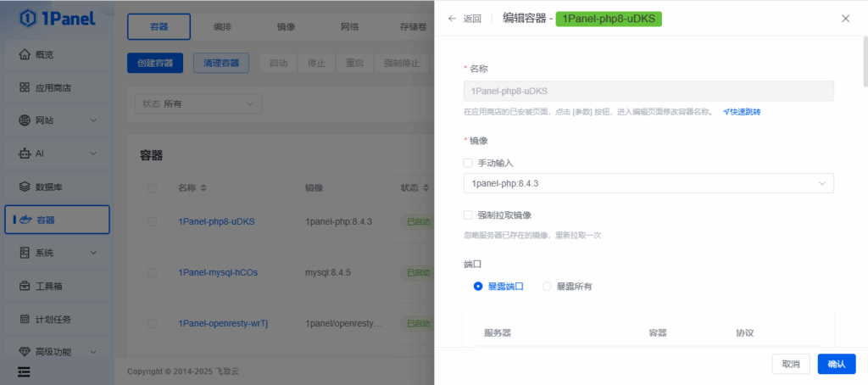Click the 名称 container name field

tap(648, 91)
